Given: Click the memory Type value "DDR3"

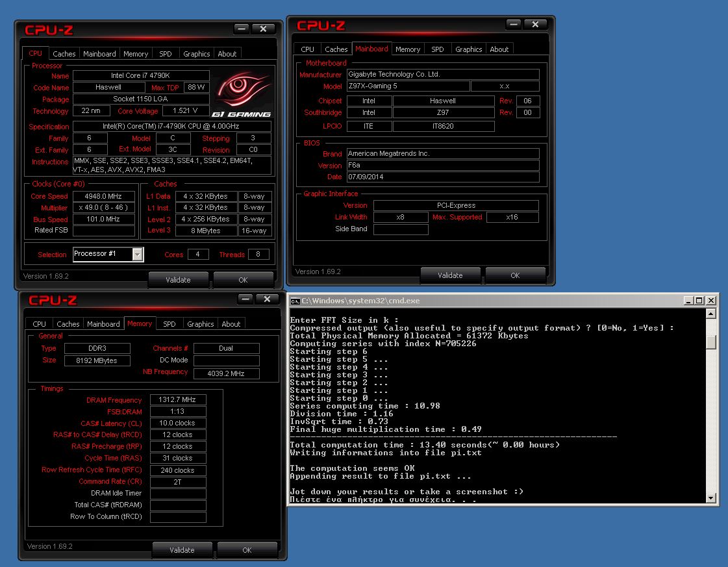Looking at the screenshot, I should [x=97, y=348].
